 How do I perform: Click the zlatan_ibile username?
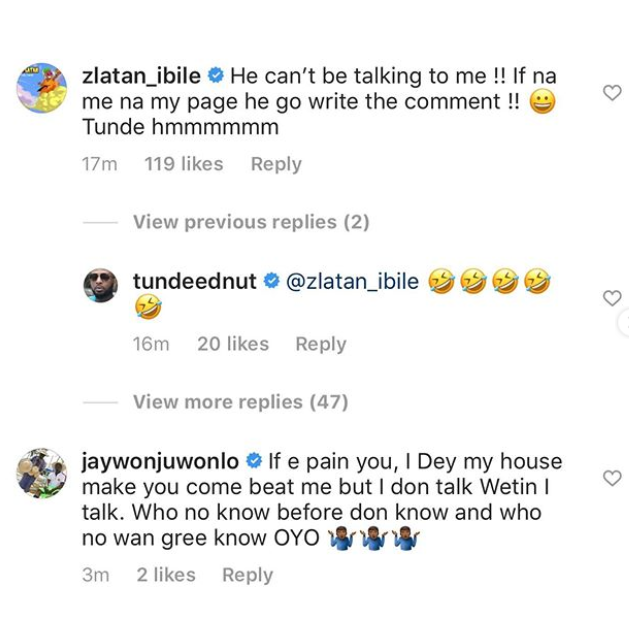[x=141, y=75]
